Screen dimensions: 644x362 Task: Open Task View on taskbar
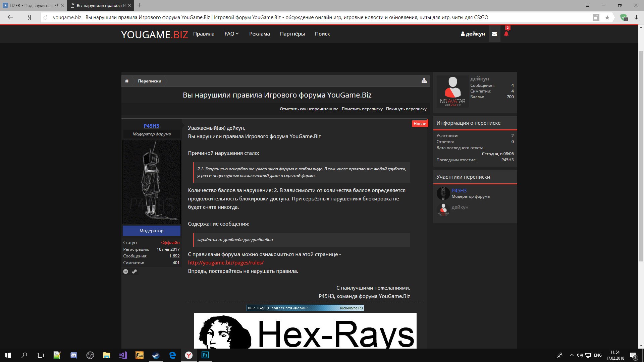point(40,355)
